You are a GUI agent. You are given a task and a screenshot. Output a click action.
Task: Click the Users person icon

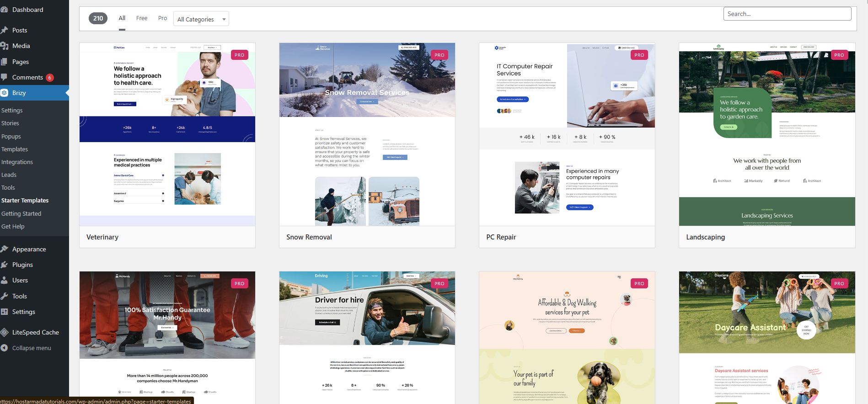click(4, 280)
